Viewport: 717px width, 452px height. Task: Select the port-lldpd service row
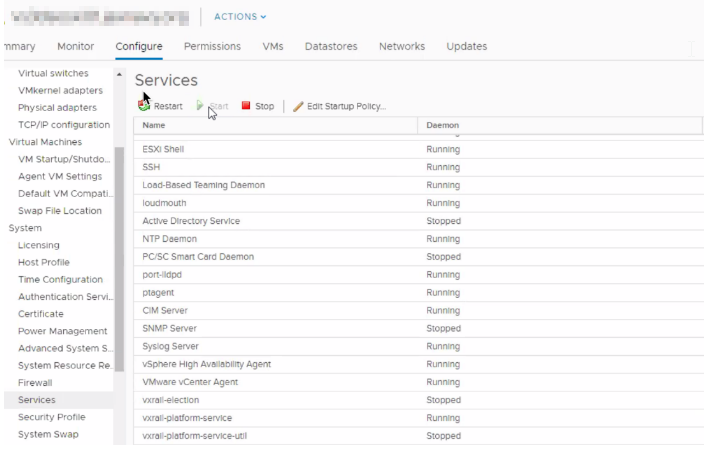coord(418,274)
